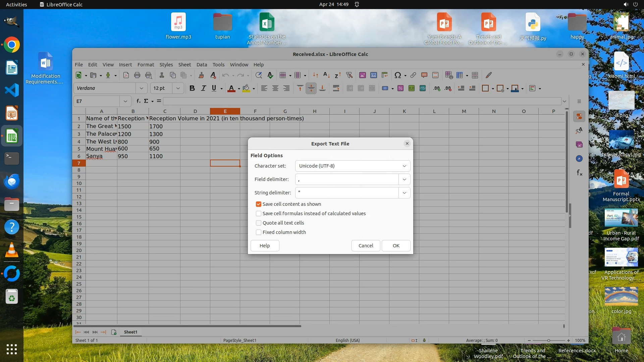This screenshot has width=644, height=362.
Task: Check the Fixed column width option
Action: [x=259, y=232]
